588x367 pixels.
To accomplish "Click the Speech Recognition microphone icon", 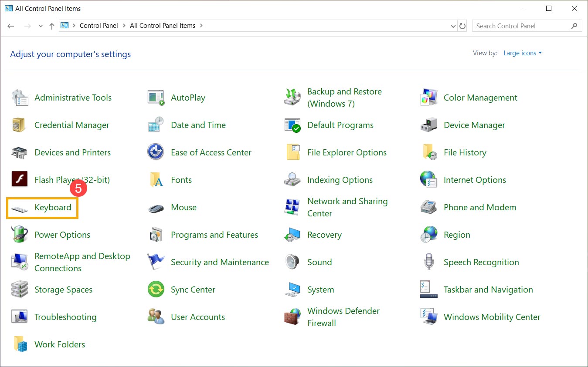I will click(429, 262).
